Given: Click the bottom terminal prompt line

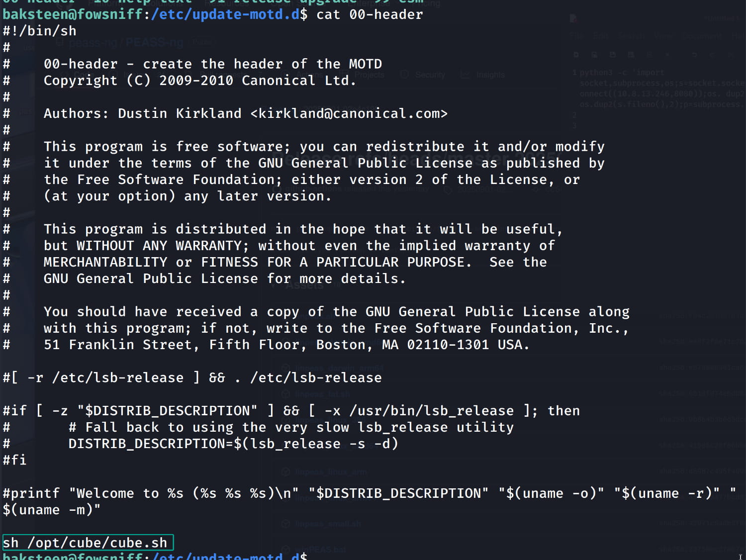Looking at the screenshot, I should tap(154, 556).
